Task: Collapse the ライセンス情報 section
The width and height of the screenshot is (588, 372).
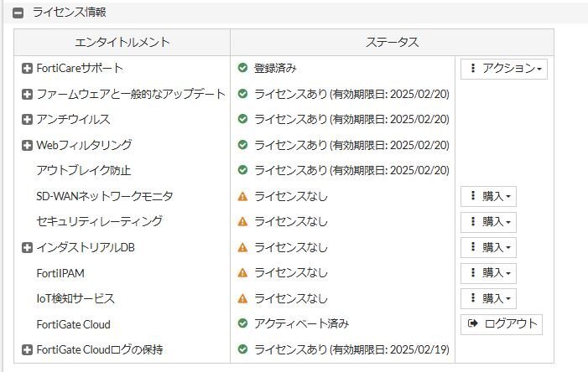Action: point(18,13)
